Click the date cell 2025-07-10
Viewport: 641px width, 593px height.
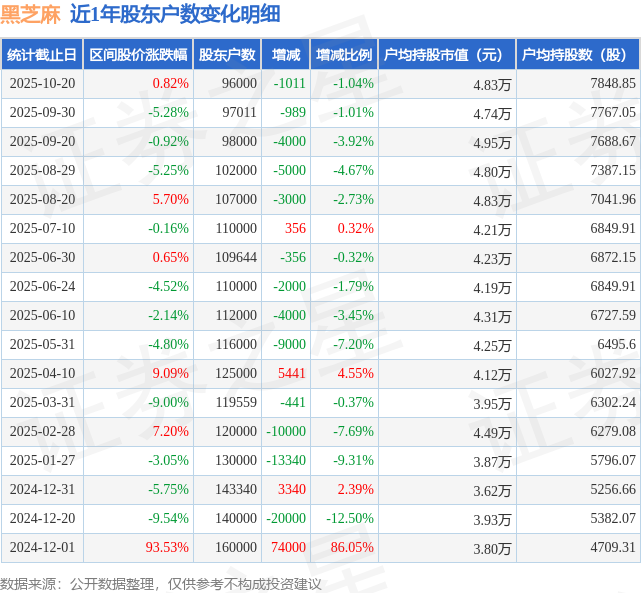coord(43,228)
